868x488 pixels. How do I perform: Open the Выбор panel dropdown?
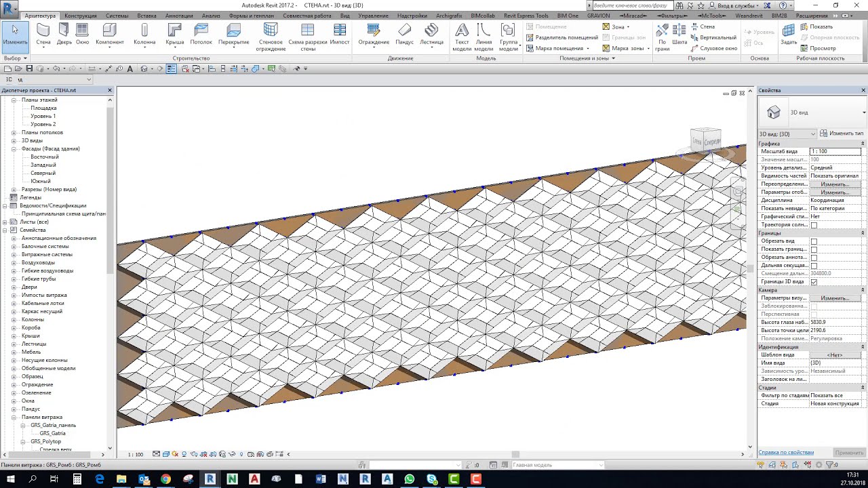pos(15,58)
